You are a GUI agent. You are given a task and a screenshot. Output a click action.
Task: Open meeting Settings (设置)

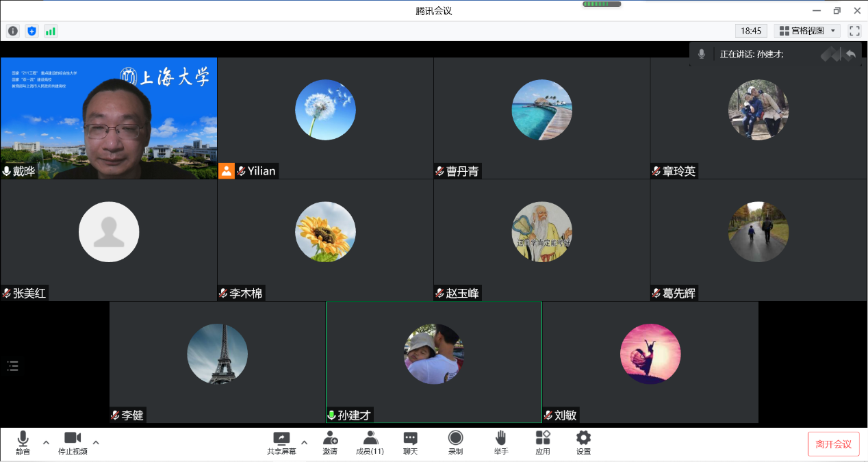tap(583, 443)
